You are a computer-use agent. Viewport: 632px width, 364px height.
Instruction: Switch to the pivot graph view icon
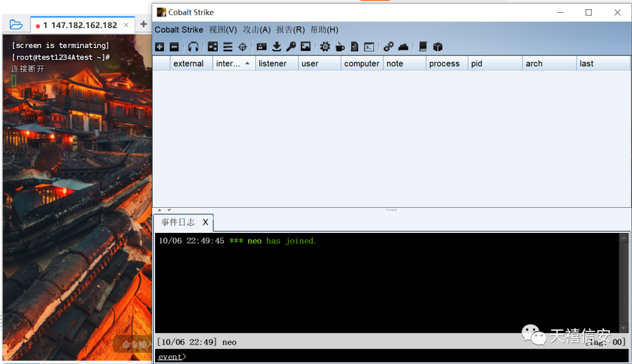pos(213,47)
